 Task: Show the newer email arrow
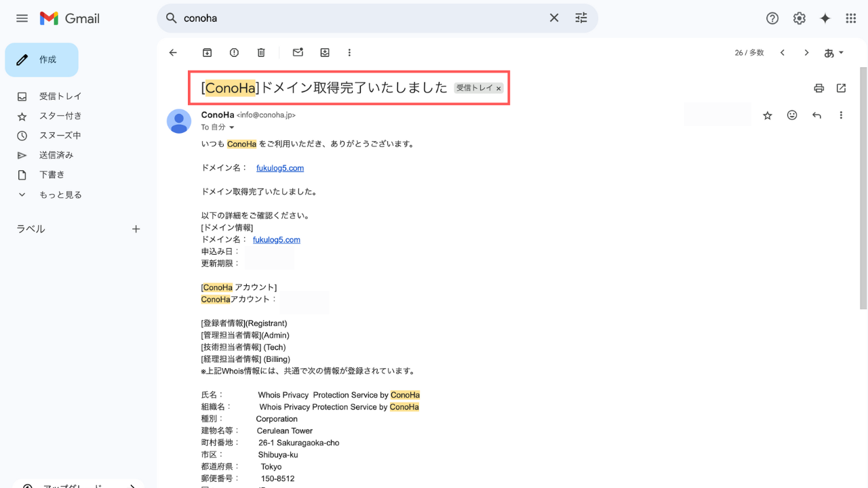[782, 52]
